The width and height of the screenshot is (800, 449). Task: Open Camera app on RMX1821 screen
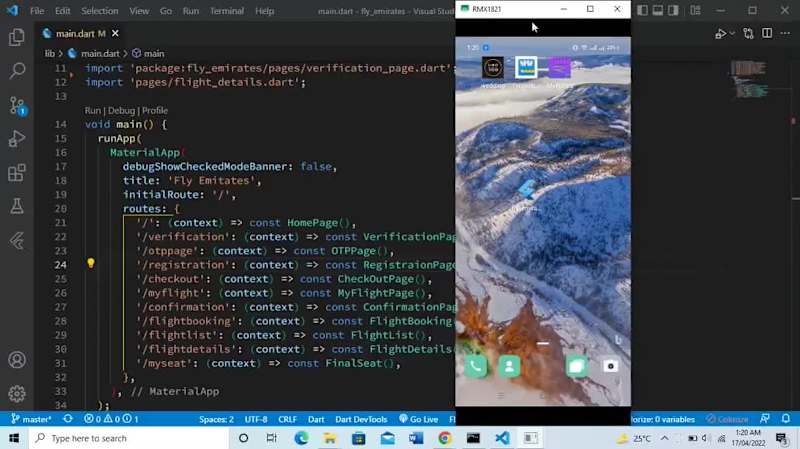(610, 366)
